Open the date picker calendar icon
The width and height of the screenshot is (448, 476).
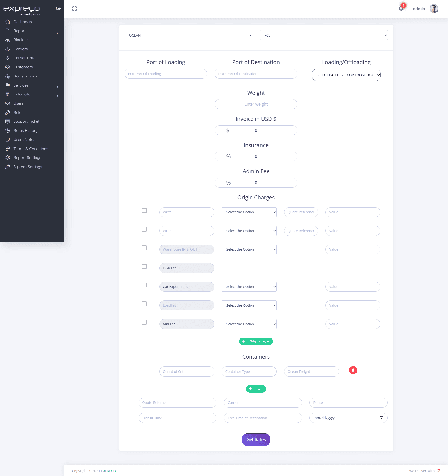382,418
